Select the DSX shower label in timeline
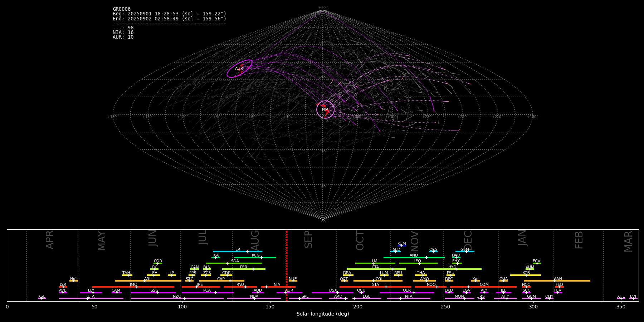 pos(333,291)
